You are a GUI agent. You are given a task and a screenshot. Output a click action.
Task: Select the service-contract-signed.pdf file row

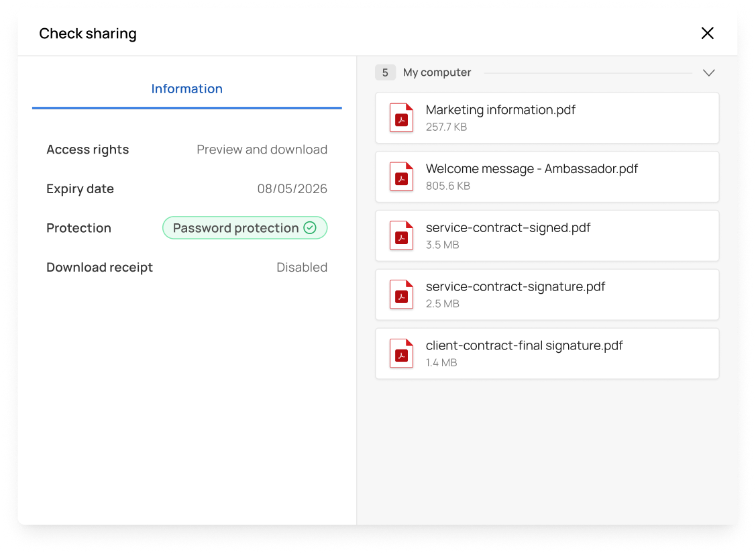coord(547,236)
